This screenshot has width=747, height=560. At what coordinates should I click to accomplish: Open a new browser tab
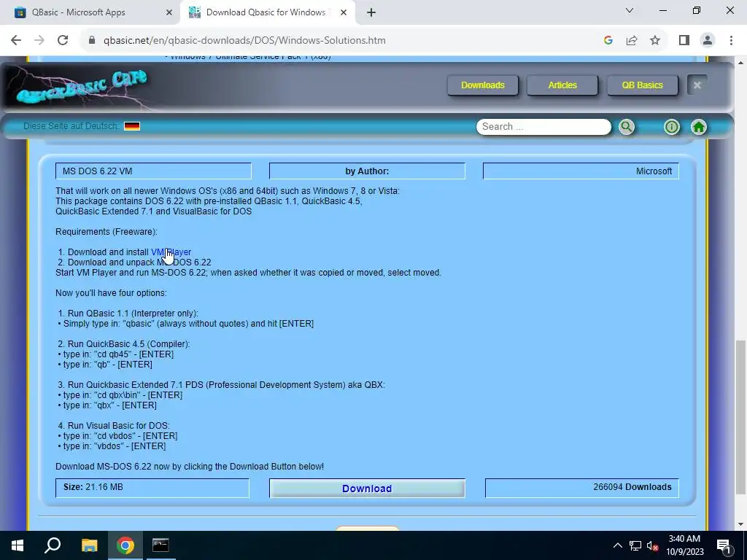tap(371, 12)
